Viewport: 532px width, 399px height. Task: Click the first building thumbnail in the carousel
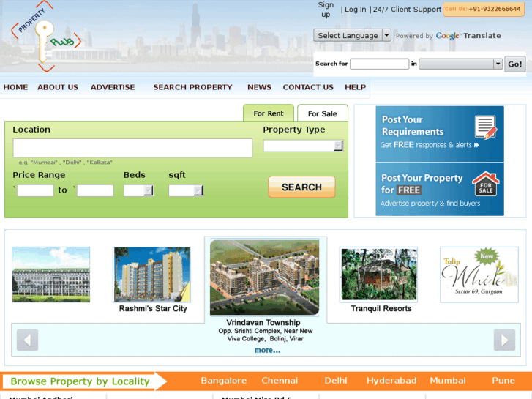[51, 275]
